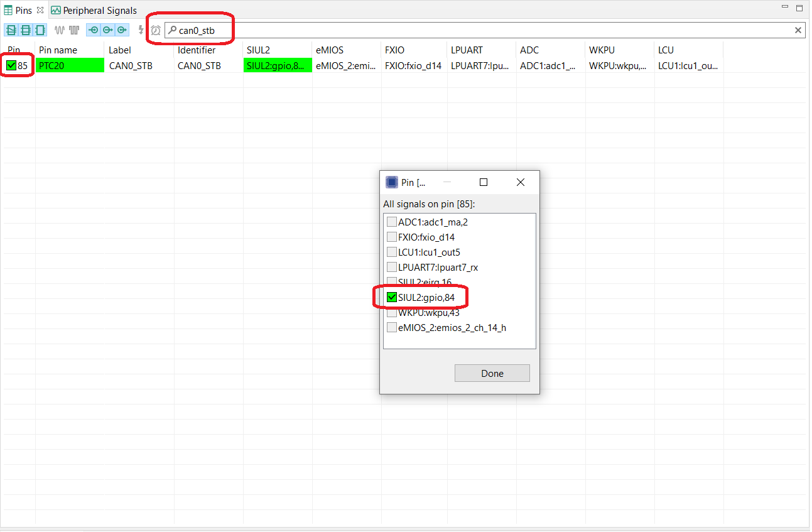812x532 pixels.
Task: Toggle the analog signals filter icon
Action: click(x=58, y=30)
